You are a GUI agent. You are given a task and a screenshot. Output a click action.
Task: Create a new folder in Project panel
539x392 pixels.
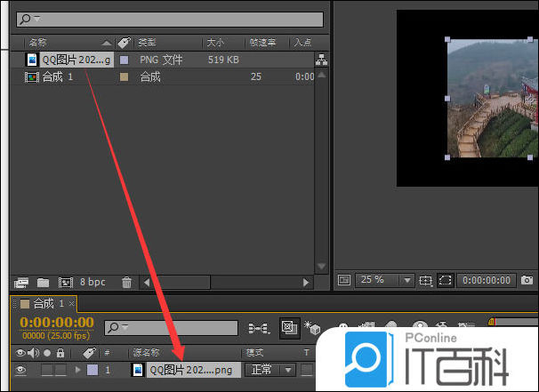tap(43, 283)
